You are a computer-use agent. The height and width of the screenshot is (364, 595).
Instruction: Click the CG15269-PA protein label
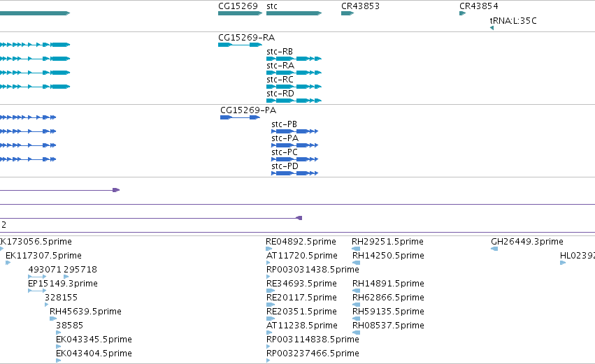point(248,110)
